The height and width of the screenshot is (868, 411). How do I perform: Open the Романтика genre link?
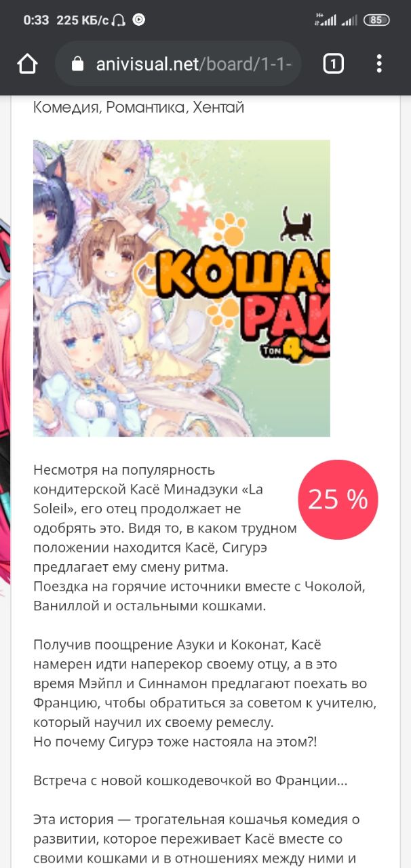[146, 107]
